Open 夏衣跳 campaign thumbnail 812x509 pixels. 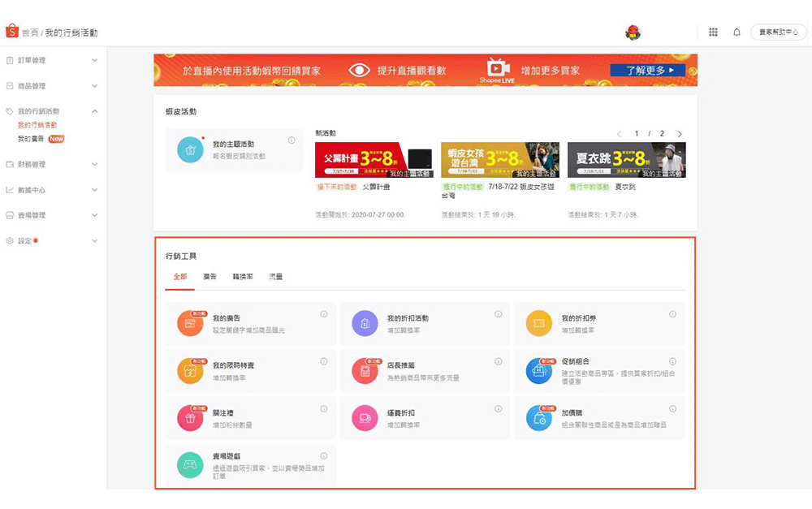[x=627, y=160]
